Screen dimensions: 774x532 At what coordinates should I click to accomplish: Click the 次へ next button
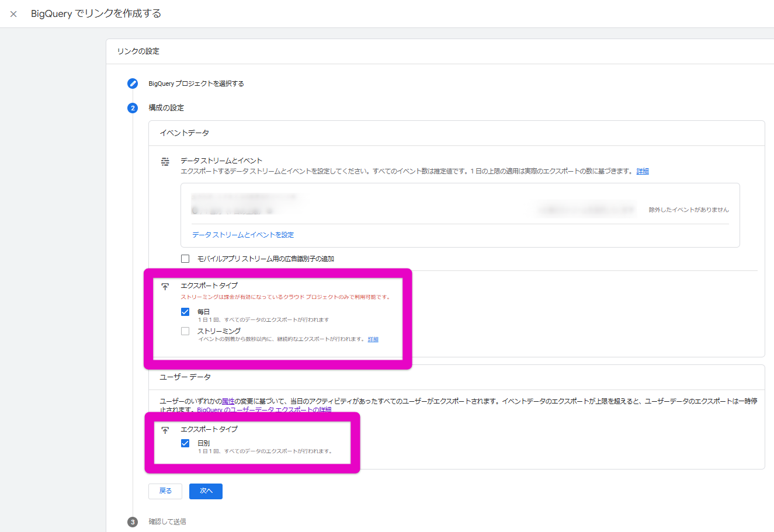coord(206,491)
